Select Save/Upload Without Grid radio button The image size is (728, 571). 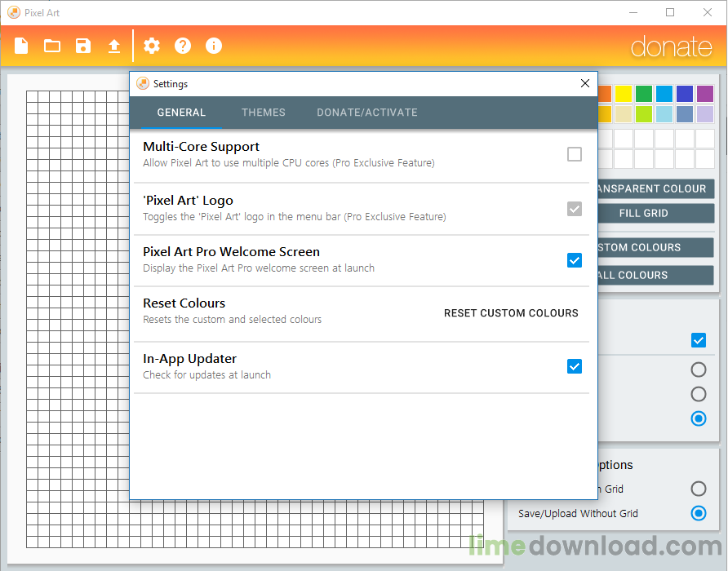point(699,513)
